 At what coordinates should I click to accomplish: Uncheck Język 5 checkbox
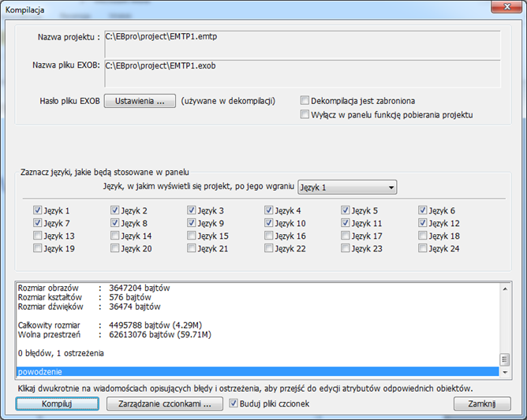point(346,210)
